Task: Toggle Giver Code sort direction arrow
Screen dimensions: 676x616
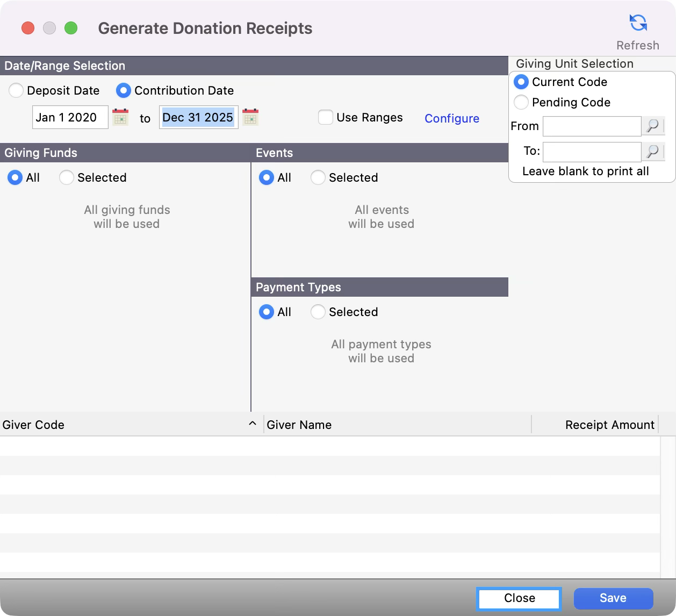Action: pos(253,424)
